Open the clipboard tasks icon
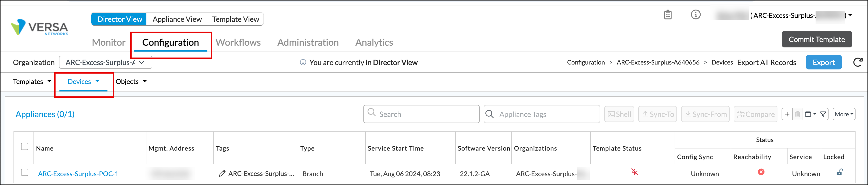 tap(668, 15)
